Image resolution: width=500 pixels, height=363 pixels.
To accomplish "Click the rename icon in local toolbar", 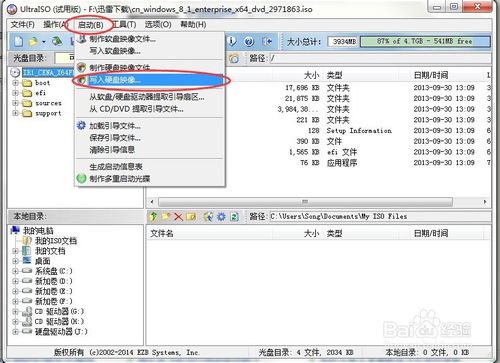I will (191, 217).
